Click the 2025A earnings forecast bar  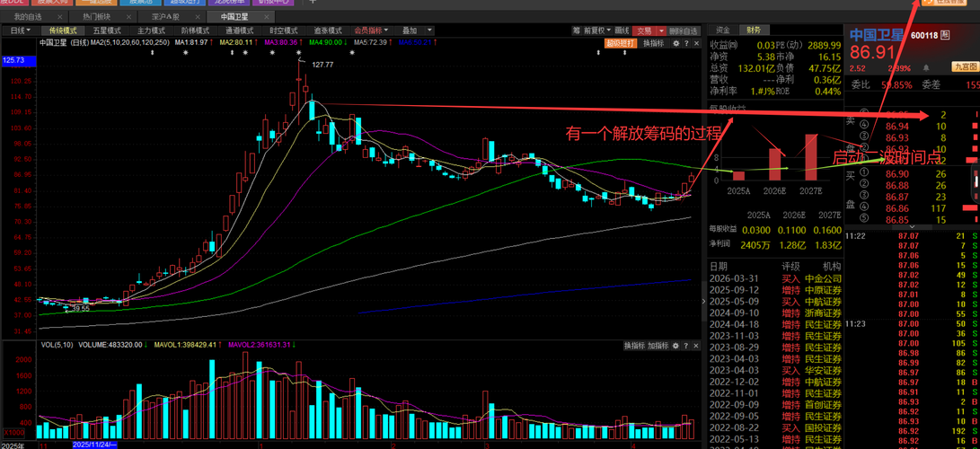(x=738, y=176)
